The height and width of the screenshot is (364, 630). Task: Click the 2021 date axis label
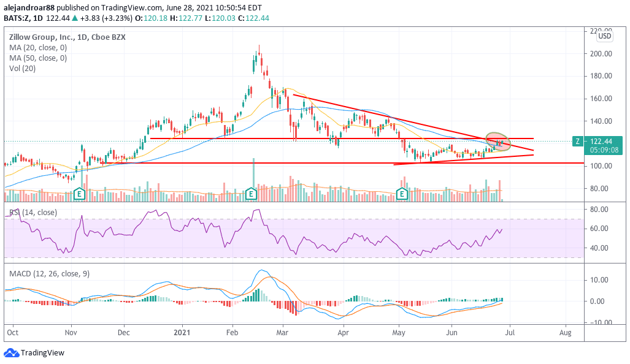pos(182,333)
